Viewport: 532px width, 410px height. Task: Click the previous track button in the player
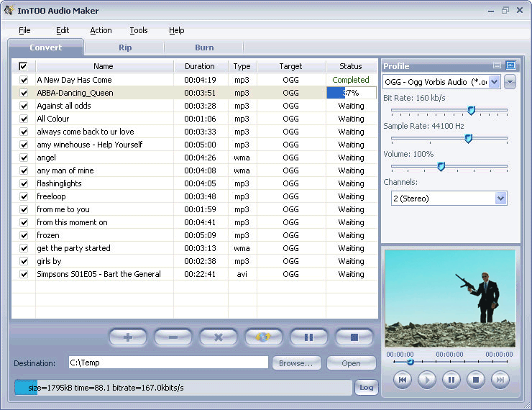pyautogui.click(x=403, y=380)
